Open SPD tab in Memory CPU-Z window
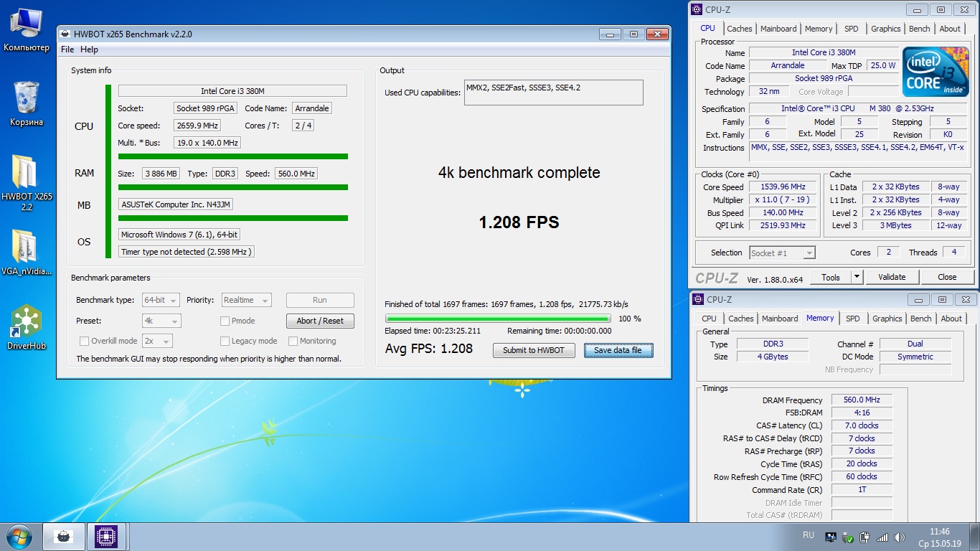 click(x=852, y=319)
